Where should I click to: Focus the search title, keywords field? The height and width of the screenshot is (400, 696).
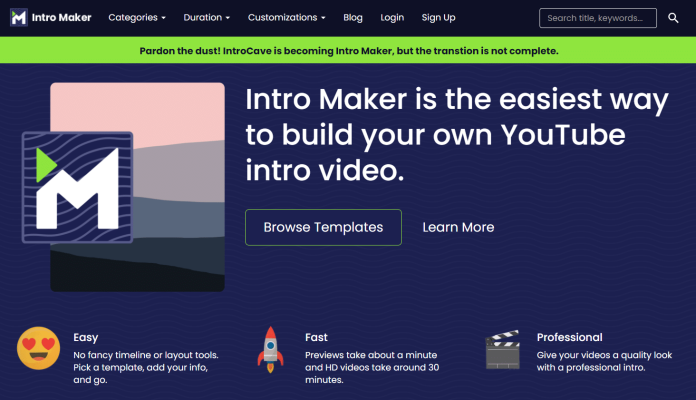597,18
